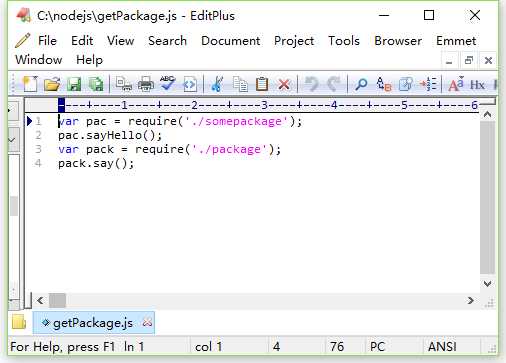Open the Emmet menu
The image size is (506, 363).
click(x=456, y=41)
